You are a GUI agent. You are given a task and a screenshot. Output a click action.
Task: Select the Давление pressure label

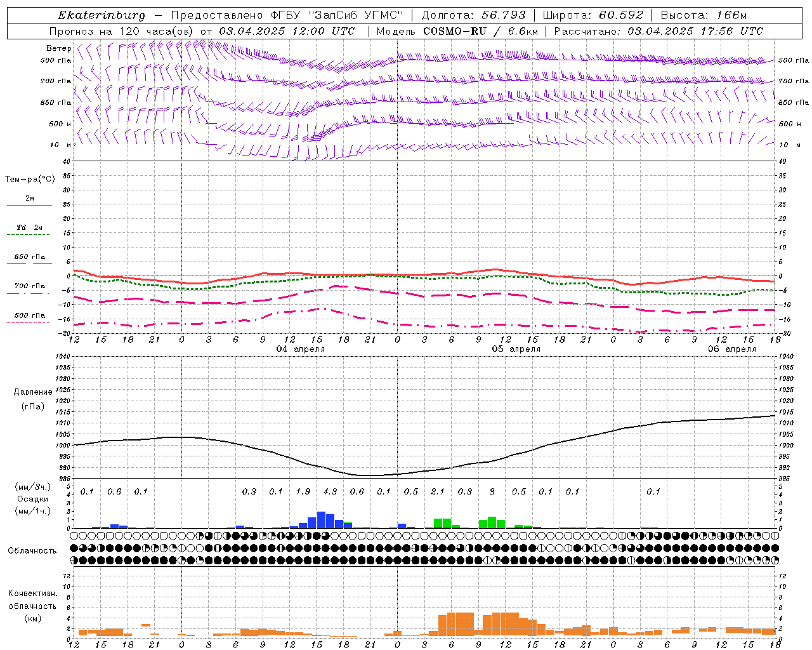33,392
